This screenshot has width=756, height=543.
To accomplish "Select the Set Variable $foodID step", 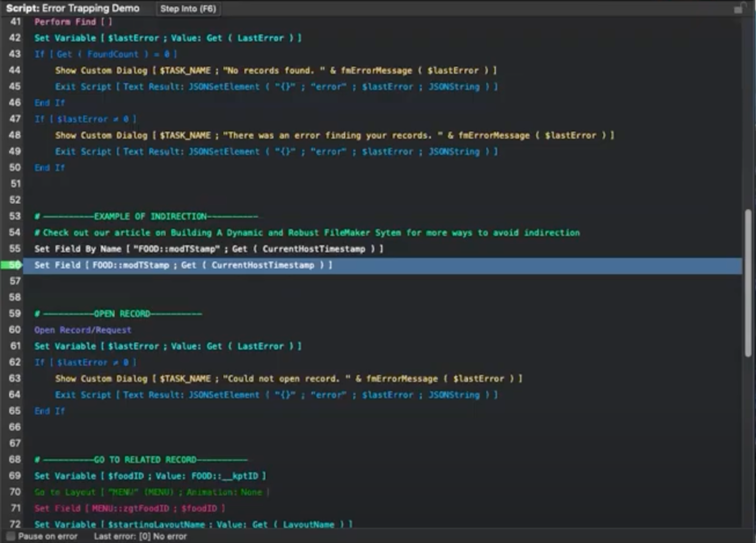I will tap(382, 476).
